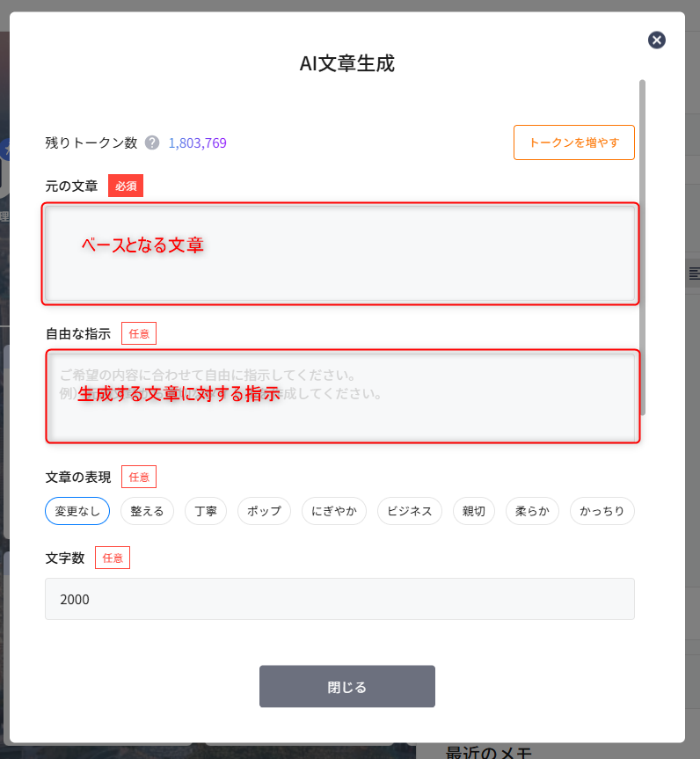Select the 丁寧 expression option
The width and height of the screenshot is (700, 759).
click(x=206, y=511)
